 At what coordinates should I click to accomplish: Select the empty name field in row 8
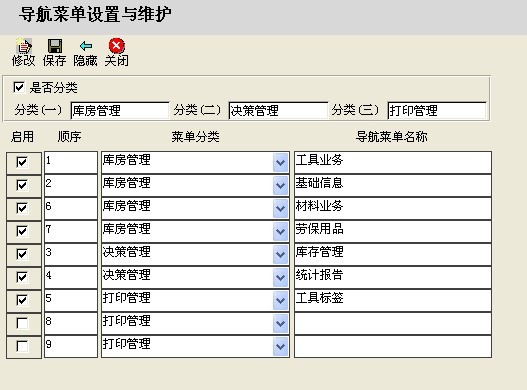point(393,323)
